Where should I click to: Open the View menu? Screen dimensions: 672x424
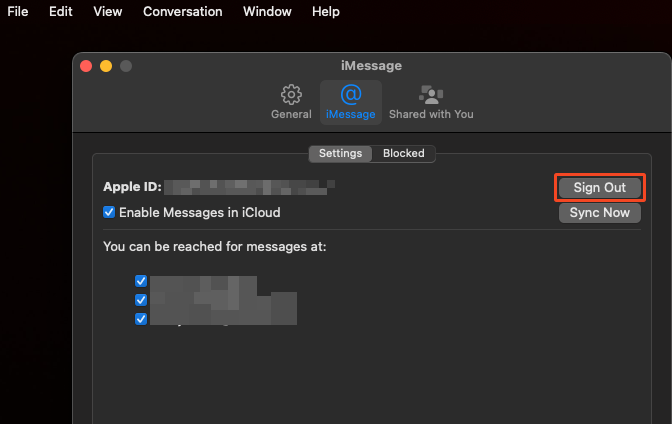click(x=108, y=12)
